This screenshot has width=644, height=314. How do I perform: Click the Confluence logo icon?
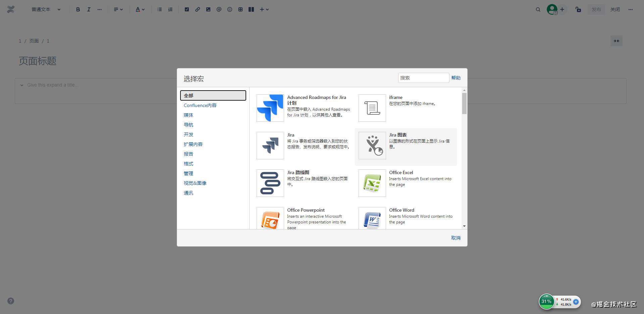[x=11, y=9]
